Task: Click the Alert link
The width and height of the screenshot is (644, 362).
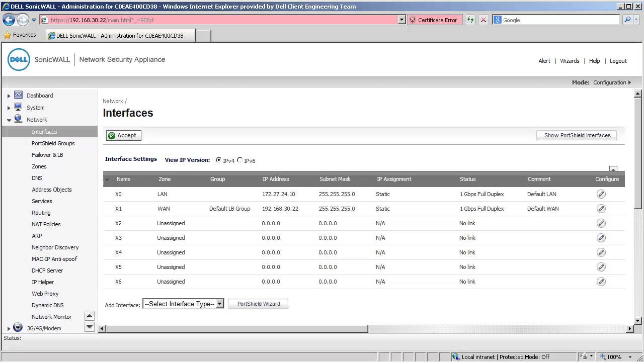Action: click(544, 61)
